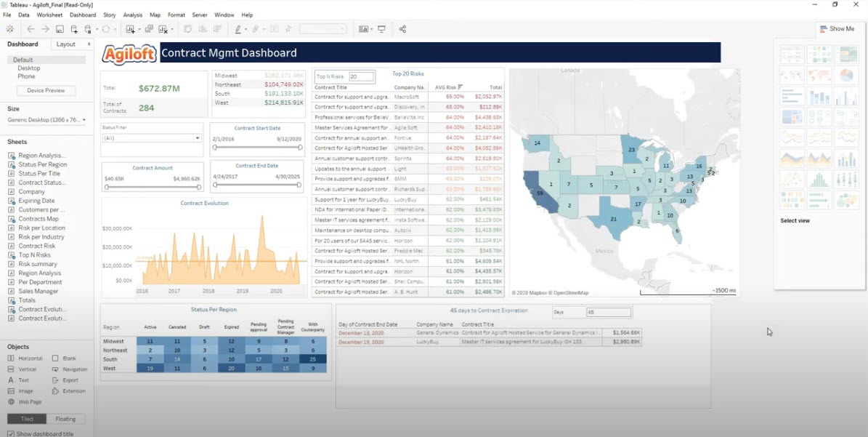This screenshot has height=437, width=868.
Task: Open the Worksheet menu
Action: [x=49, y=15]
